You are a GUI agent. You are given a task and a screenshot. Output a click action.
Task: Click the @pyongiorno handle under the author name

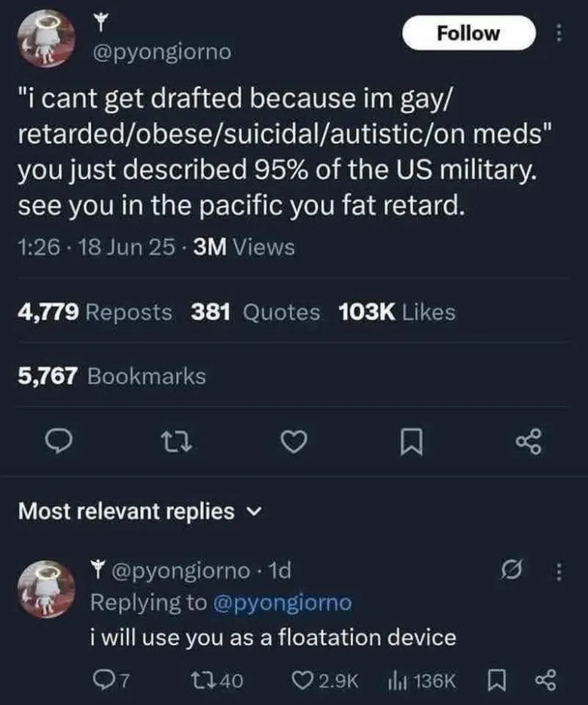pyautogui.click(x=162, y=52)
